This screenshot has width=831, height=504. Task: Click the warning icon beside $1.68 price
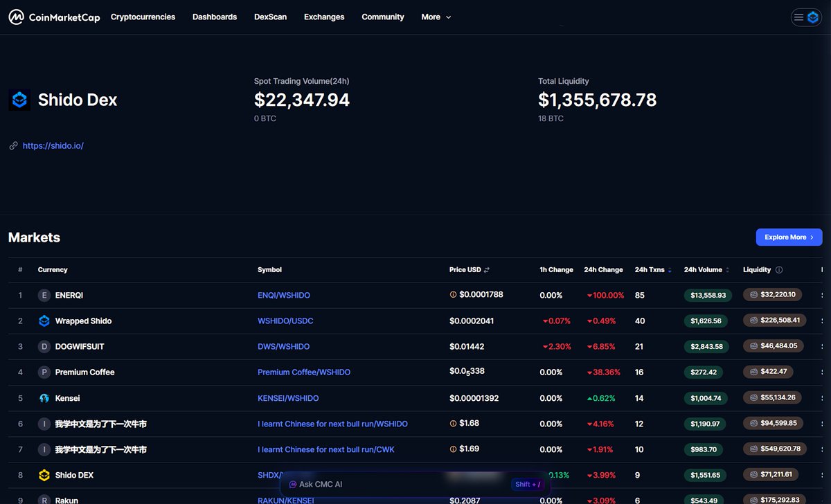[453, 423]
